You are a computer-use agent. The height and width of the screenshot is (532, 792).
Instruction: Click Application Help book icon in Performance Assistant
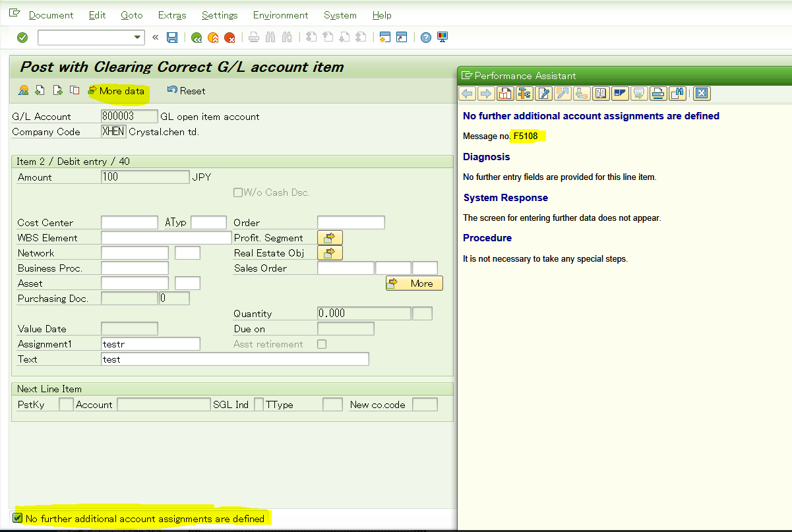pos(505,94)
